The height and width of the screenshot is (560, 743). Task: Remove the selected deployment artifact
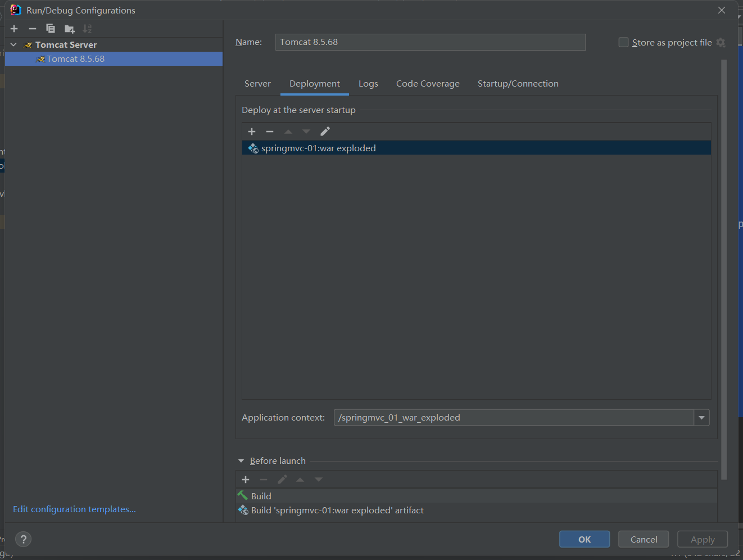coord(270,132)
